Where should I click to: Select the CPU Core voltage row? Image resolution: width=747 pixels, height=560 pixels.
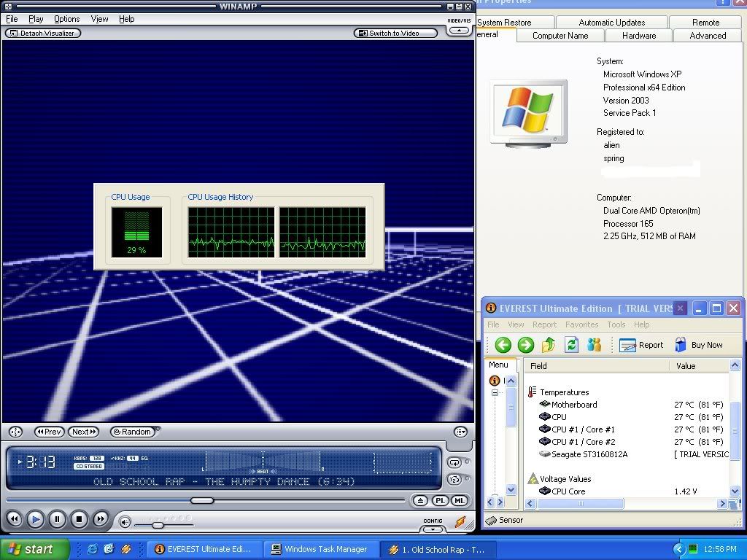628,491
